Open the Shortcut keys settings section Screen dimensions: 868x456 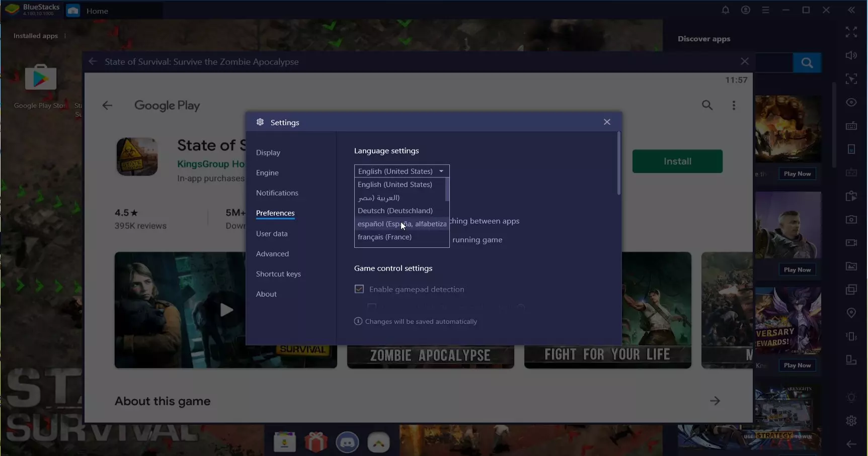(x=278, y=274)
